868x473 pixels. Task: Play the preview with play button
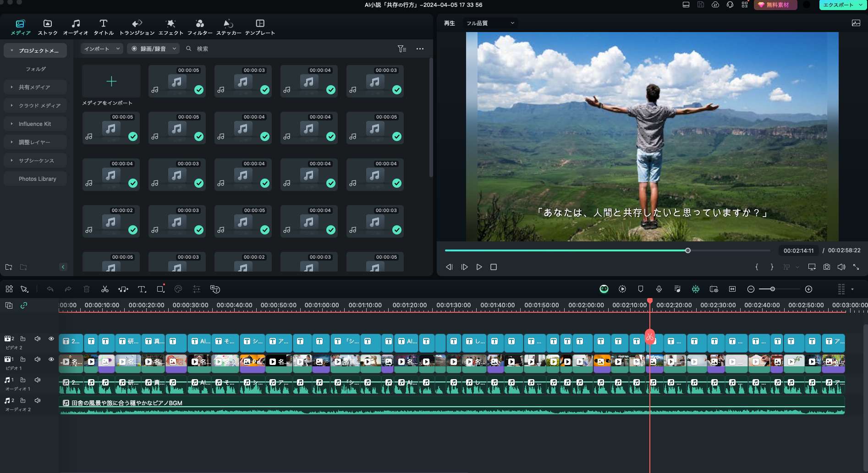[479, 267]
